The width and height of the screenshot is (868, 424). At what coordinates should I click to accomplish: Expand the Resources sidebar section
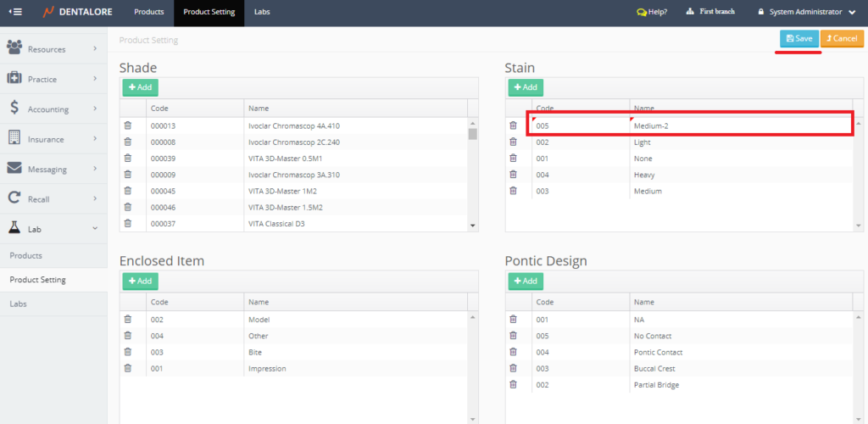pyautogui.click(x=53, y=49)
